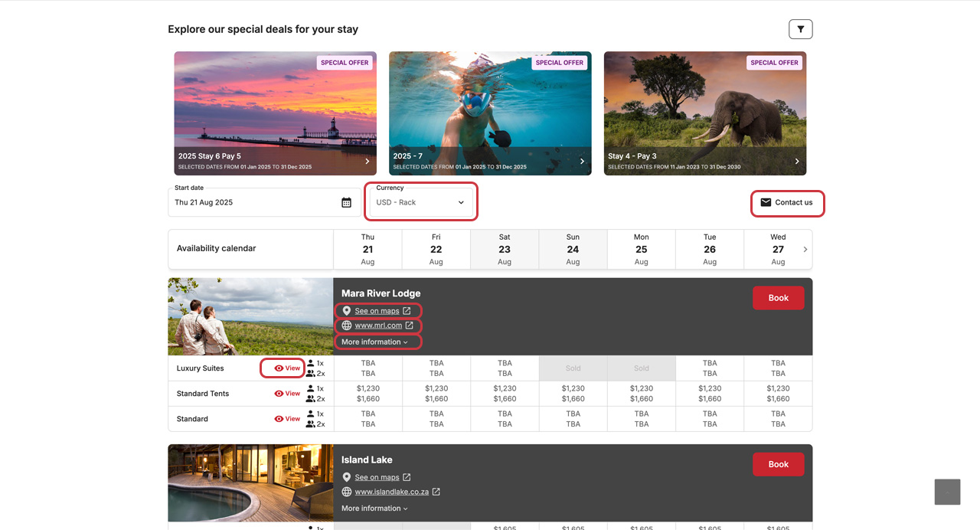Viewport: 980px width, 530px height.
Task: Click map pin icon for Mara River Lodge
Action: (346, 311)
